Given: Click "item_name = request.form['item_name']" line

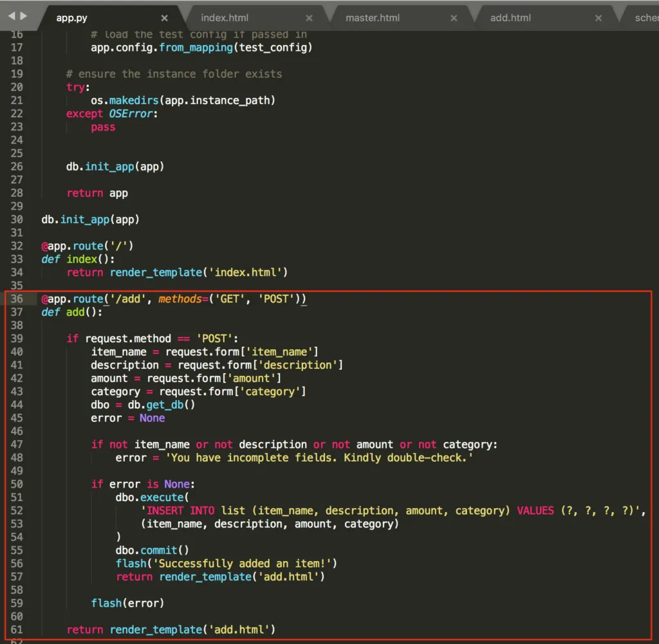Looking at the screenshot, I should coord(205,352).
